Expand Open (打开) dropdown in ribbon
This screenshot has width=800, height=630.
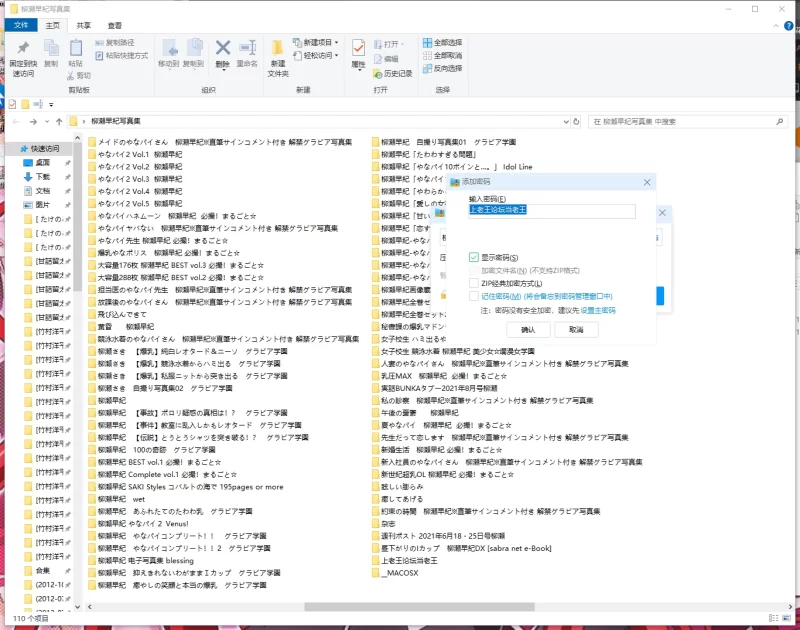[x=402, y=44]
